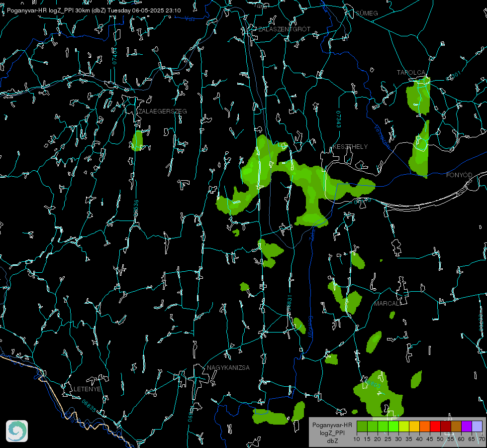The width and height of the screenshot is (487, 448).
Task: Click the road number 06831 label
Action: point(290,303)
